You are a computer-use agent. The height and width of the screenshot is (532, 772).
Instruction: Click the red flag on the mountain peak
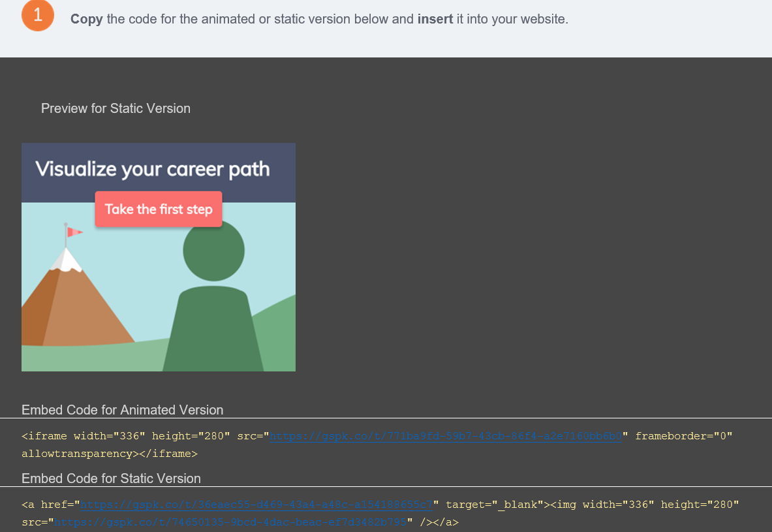coord(75,232)
